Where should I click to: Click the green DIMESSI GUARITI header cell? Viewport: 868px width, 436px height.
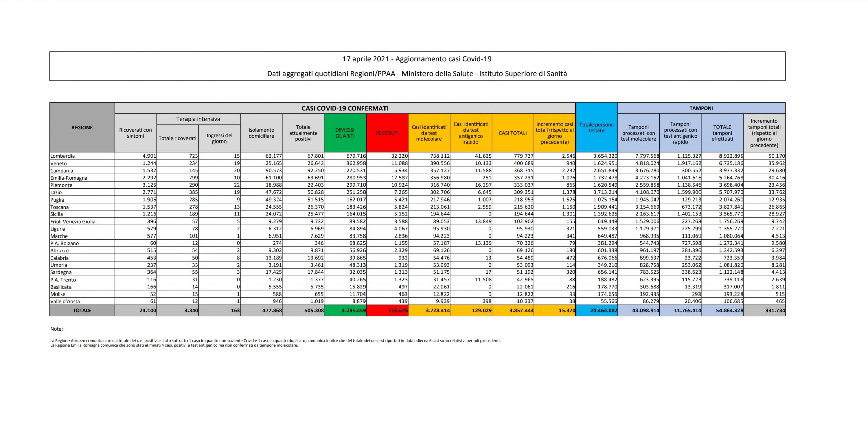click(345, 133)
